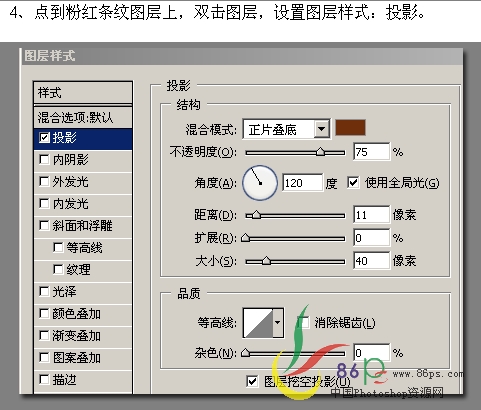
Task: Click the distance field showing 11
Action: (371, 215)
